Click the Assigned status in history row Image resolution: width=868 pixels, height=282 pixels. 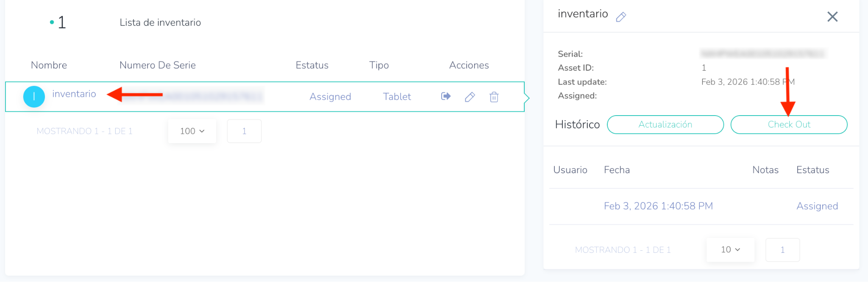click(817, 206)
